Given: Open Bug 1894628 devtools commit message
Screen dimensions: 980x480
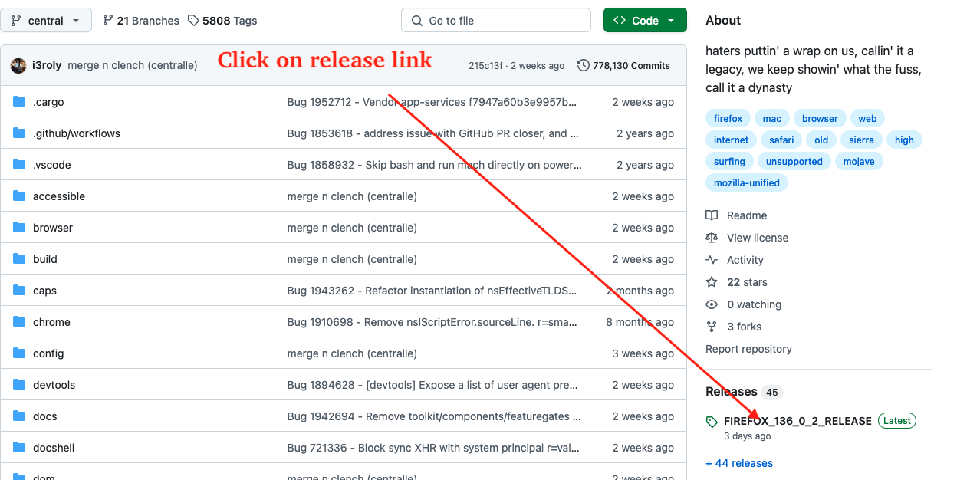Looking at the screenshot, I should (x=432, y=385).
